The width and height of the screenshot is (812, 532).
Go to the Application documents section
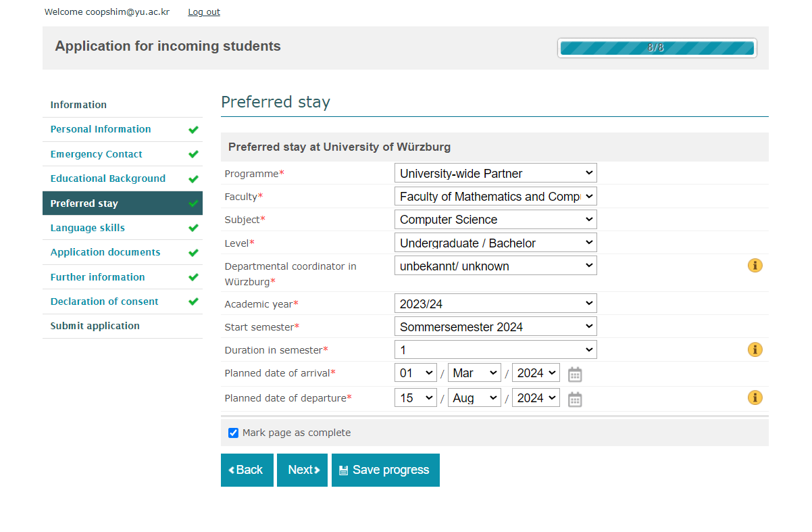105,252
